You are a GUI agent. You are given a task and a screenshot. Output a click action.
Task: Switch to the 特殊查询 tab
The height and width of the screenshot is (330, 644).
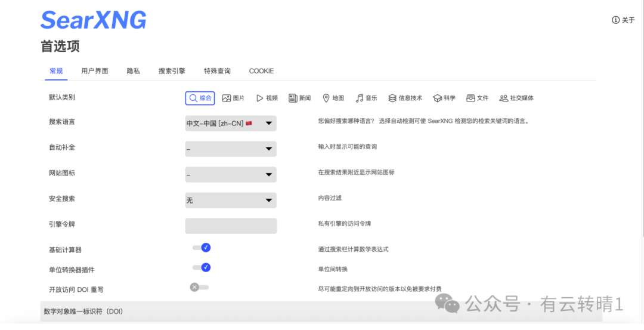217,71
